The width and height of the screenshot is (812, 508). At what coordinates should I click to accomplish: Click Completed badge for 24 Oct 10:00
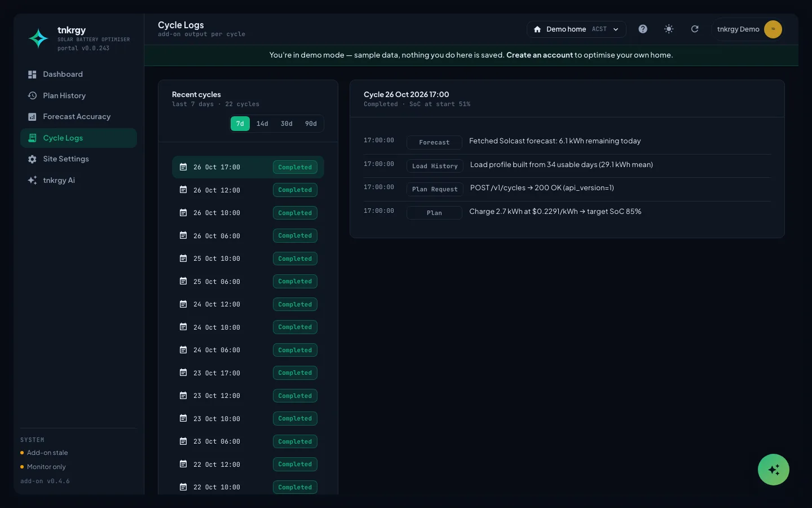pos(295,327)
